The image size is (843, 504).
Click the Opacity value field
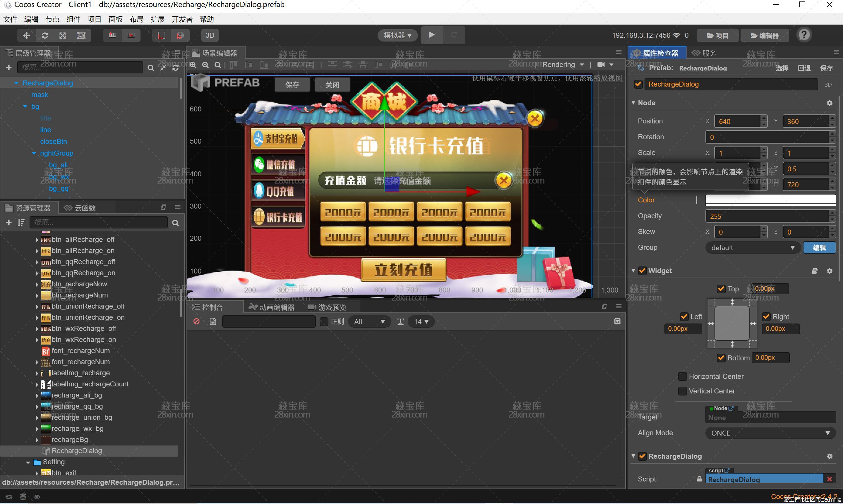point(767,216)
